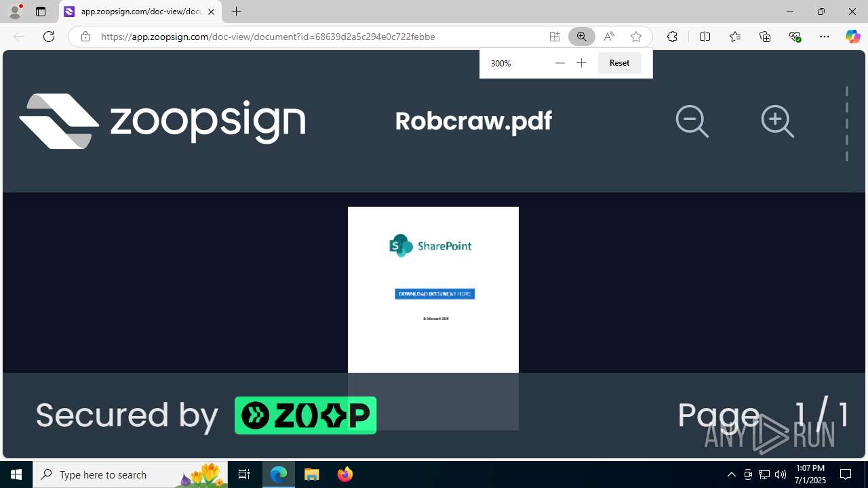Click the zoopsign logo

pos(162,121)
